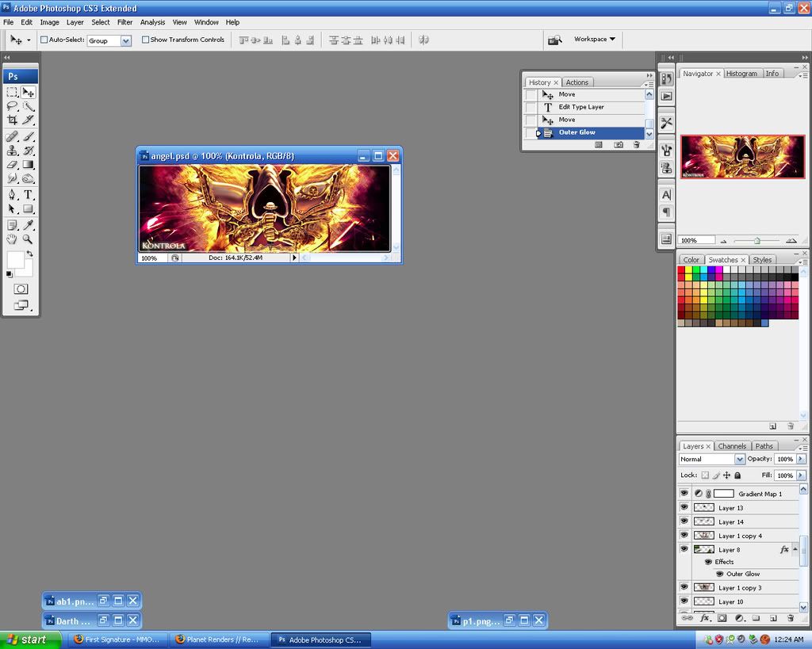Open Character panel from the dock
Viewport: 812px width, 649px height.
tap(666, 195)
